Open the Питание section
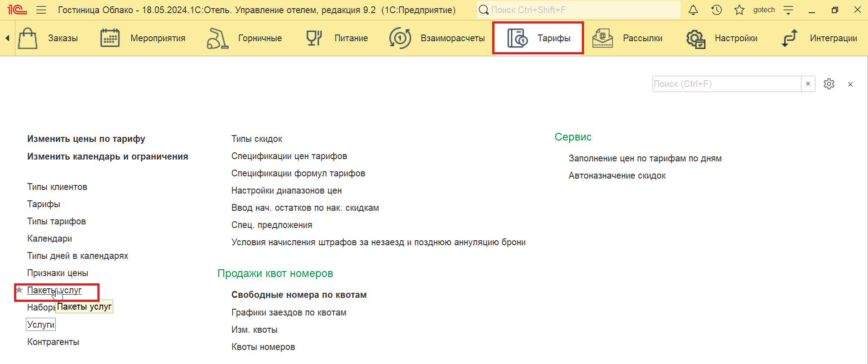 351,38
